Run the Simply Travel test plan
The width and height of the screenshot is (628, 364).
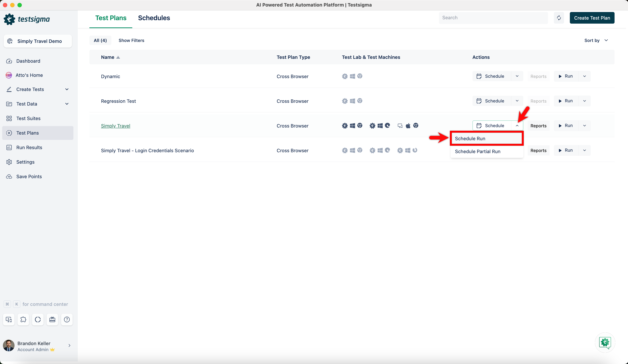coord(566,126)
